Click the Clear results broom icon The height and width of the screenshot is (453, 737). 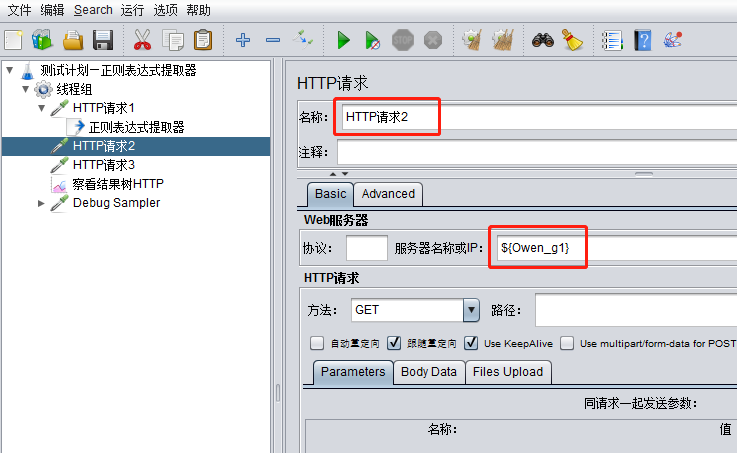pyautogui.click(x=472, y=40)
